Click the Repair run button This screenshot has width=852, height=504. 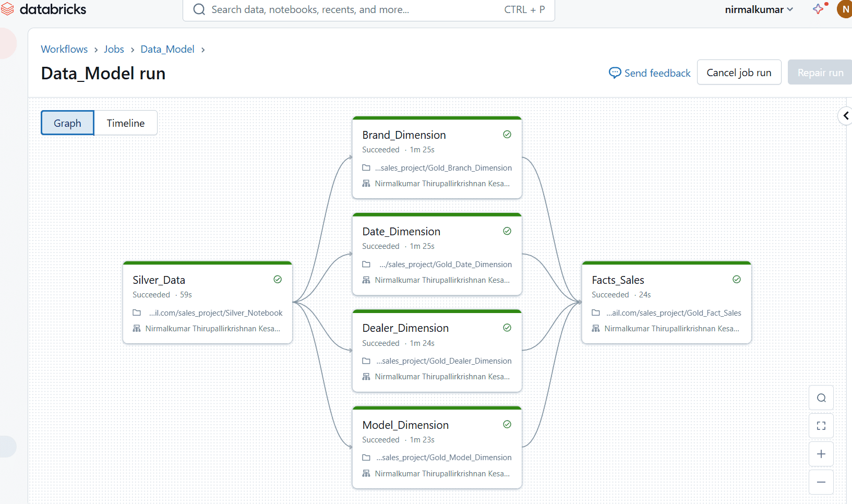[820, 73]
